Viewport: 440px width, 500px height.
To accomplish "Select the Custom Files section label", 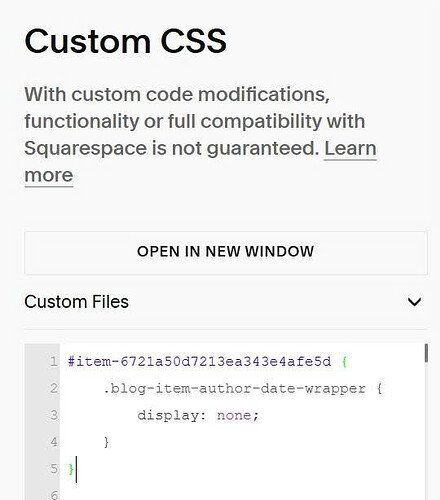I will [x=76, y=302].
